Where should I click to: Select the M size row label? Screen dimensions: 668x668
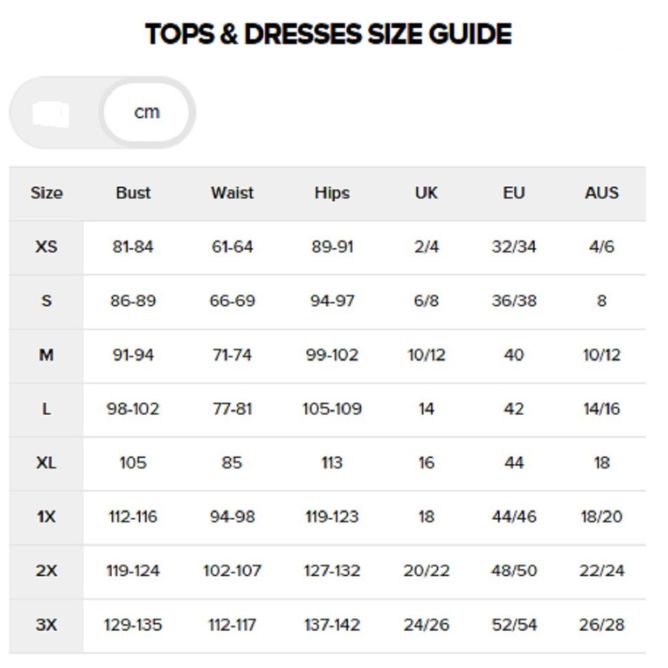(x=46, y=355)
